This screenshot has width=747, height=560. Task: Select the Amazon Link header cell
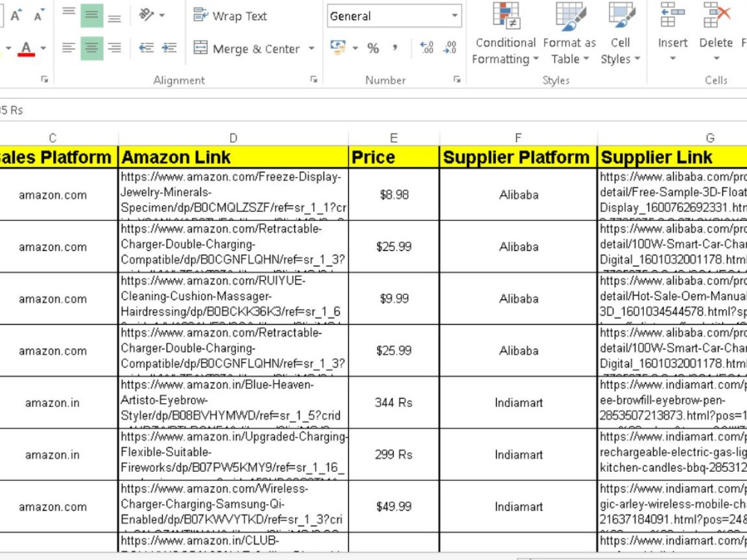pyautogui.click(x=233, y=157)
